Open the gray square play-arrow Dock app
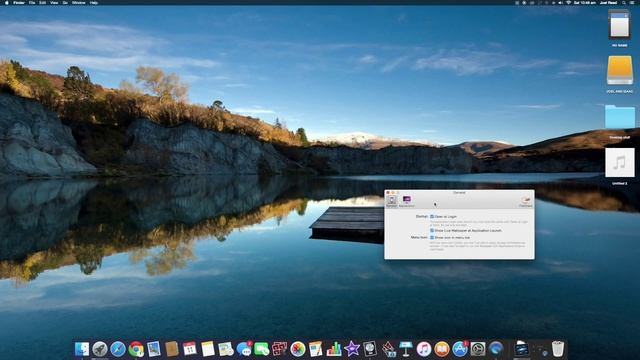Viewport: 640px width, 360px height. pyautogui.click(x=478, y=349)
